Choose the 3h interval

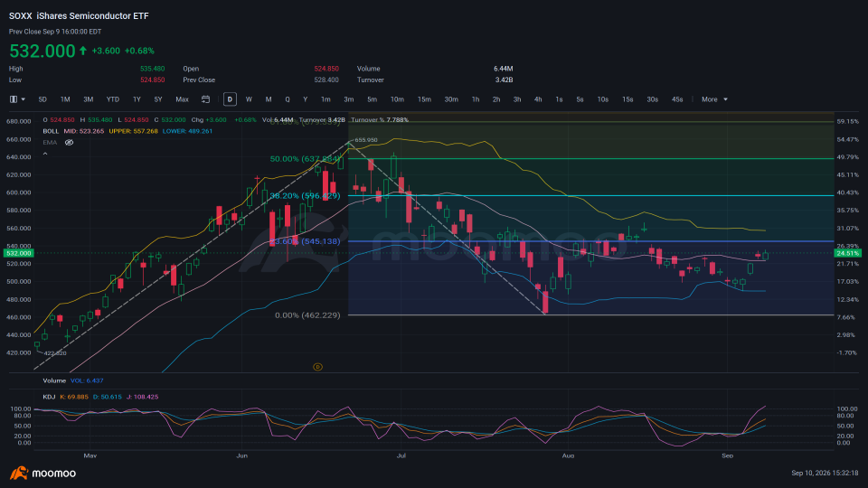(517, 99)
